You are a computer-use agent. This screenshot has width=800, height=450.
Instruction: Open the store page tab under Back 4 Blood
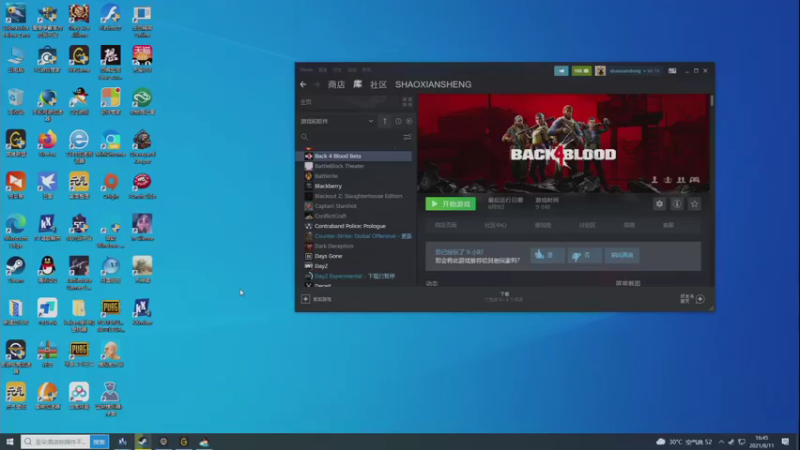click(x=445, y=225)
